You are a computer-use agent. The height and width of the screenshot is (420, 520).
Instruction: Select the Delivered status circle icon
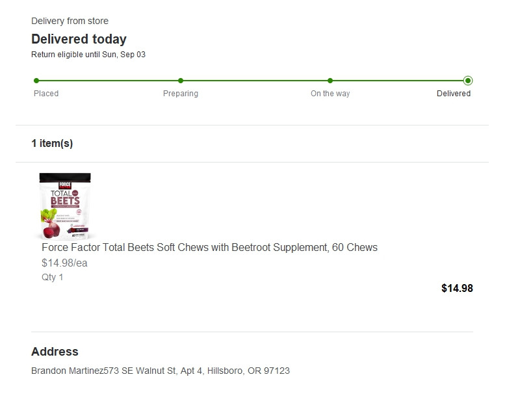pyautogui.click(x=468, y=81)
